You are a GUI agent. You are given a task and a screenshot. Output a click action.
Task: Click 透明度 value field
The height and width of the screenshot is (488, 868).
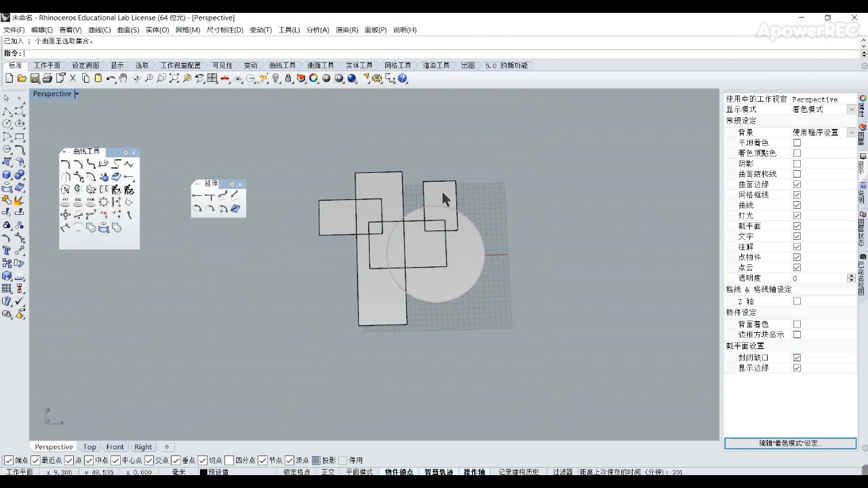point(818,278)
